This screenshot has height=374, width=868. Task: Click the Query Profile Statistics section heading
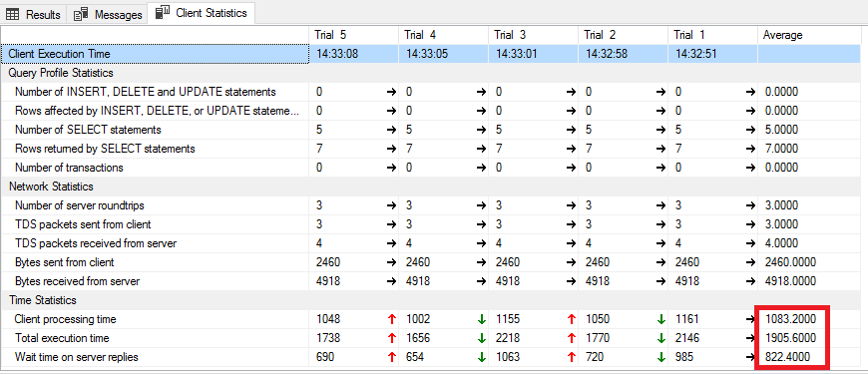(x=61, y=73)
